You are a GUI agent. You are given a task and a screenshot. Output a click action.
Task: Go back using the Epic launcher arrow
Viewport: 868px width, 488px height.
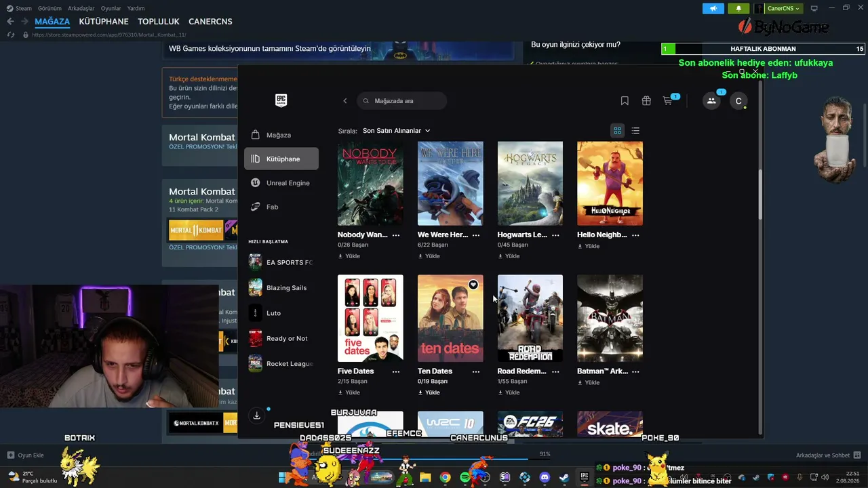coord(344,101)
